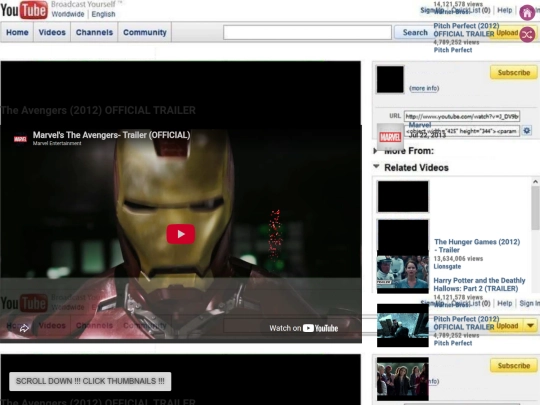540x405 pixels.
Task: Open the Community tab
Action: click(x=145, y=32)
